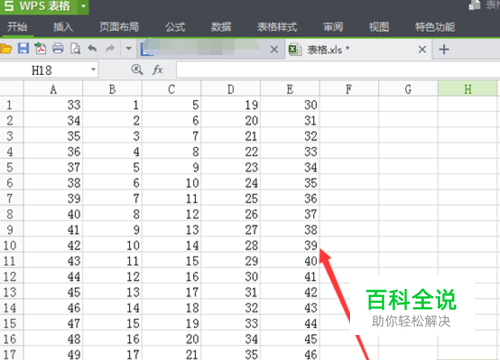Open the 插入 ribbon tab

63,27
